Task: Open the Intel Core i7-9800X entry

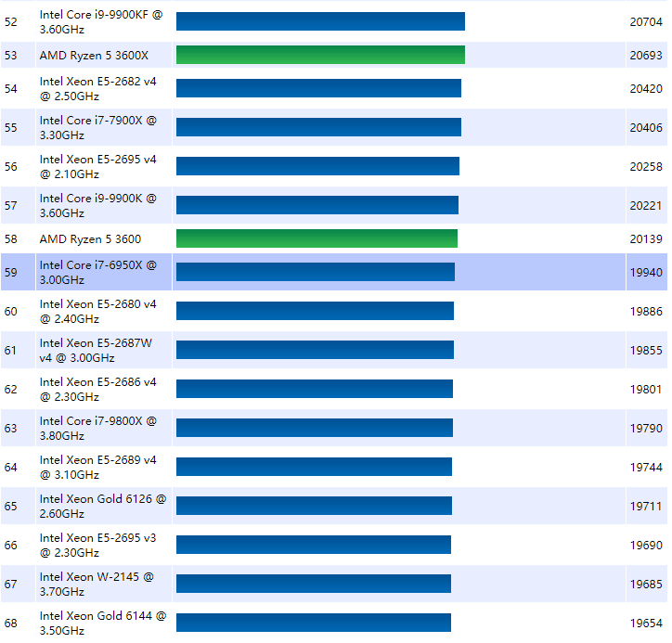Action: [x=97, y=429]
